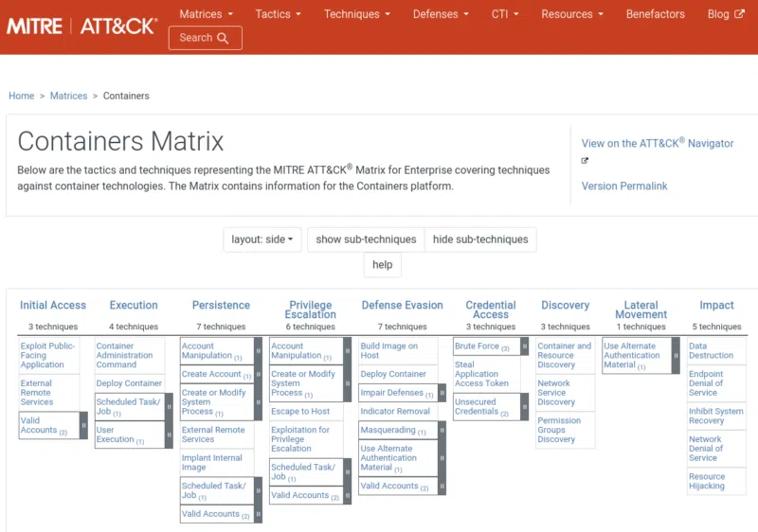758x532 pixels.
Task: Open the Defense Evasion tactic heading
Action: coord(402,305)
